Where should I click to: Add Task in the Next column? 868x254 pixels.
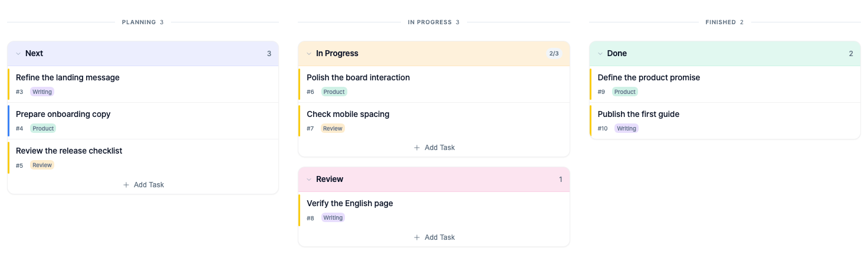click(143, 185)
